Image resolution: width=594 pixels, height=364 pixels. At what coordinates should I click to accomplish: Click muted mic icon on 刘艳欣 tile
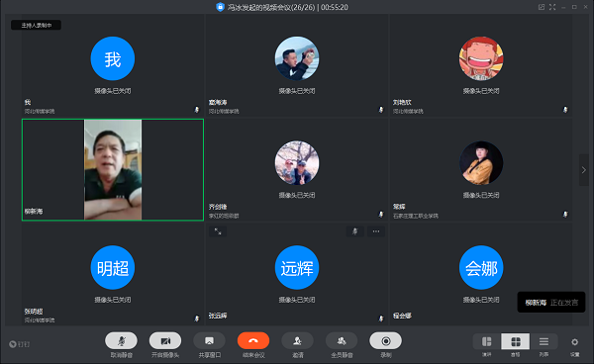coord(565,110)
